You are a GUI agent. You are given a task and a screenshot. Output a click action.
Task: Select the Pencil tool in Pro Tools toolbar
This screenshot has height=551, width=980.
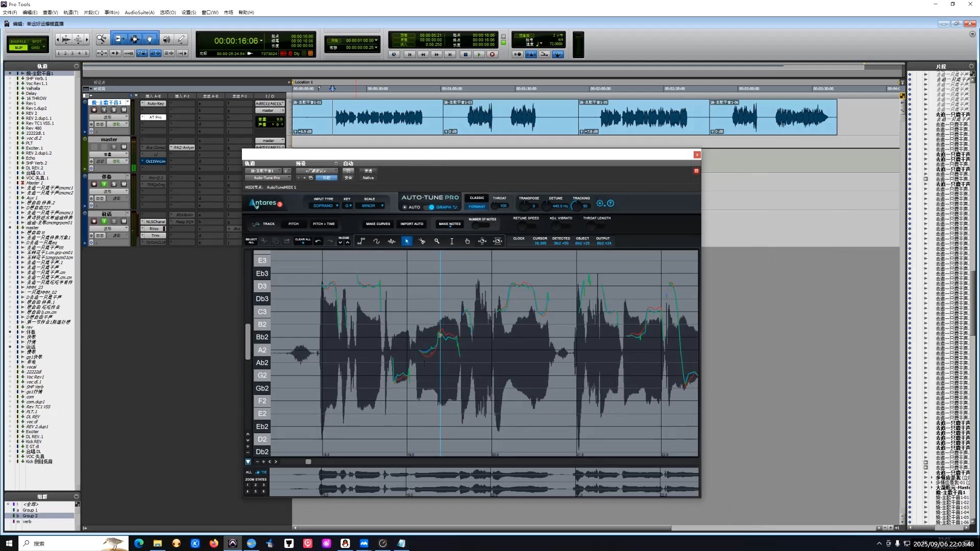pos(181,39)
